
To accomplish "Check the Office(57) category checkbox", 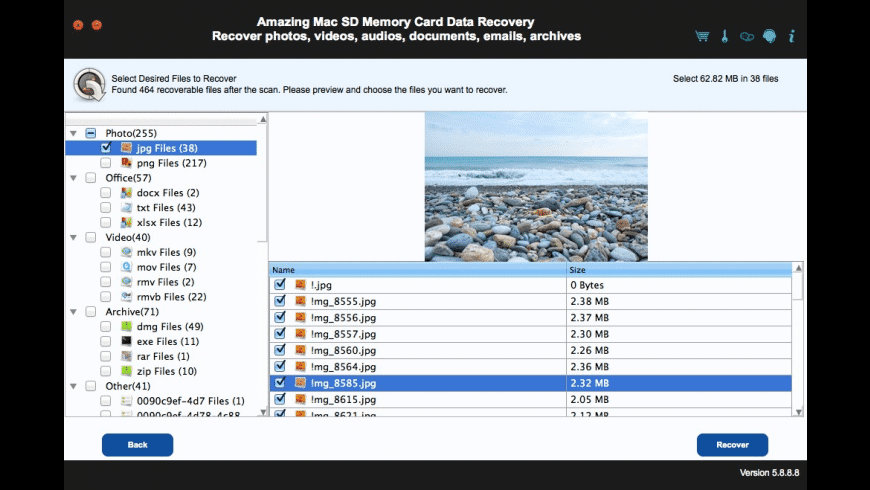I will (x=90, y=178).
